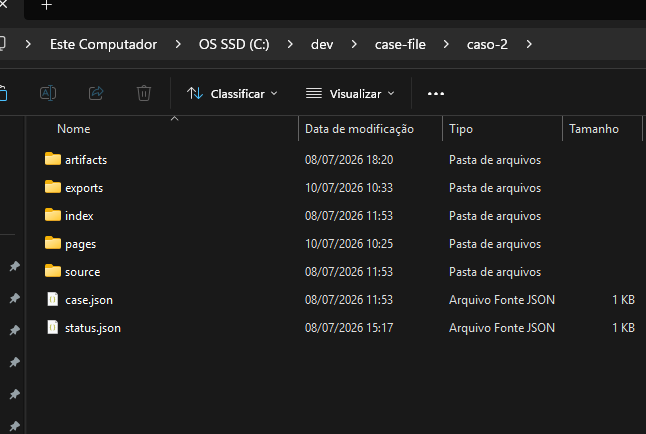Navigate to case-file breadcrumb folder

point(400,44)
